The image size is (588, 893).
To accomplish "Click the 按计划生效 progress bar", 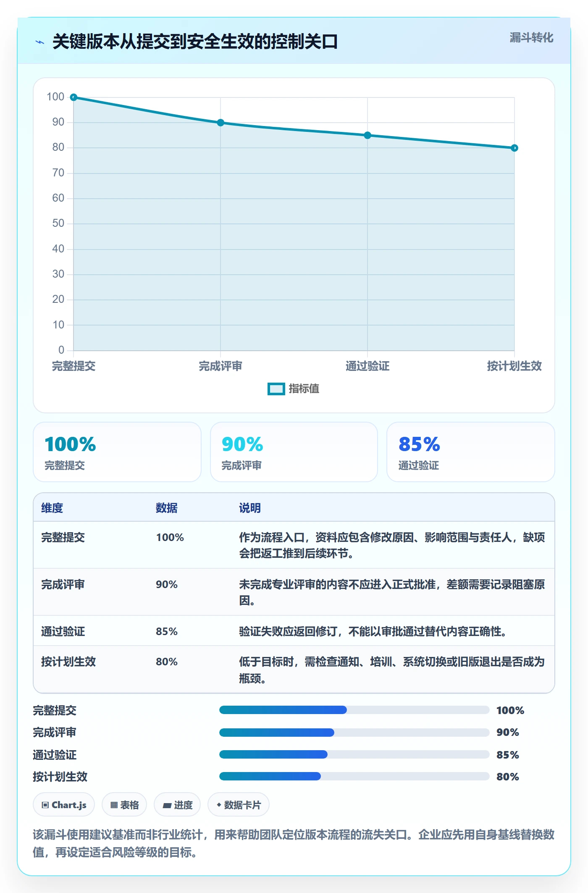I will 354,776.
